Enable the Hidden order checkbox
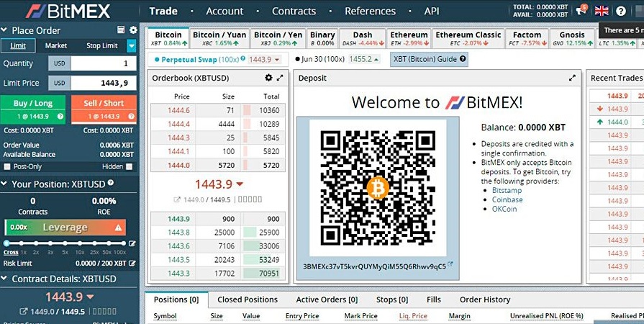This screenshot has width=644, height=324. point(130,166)
